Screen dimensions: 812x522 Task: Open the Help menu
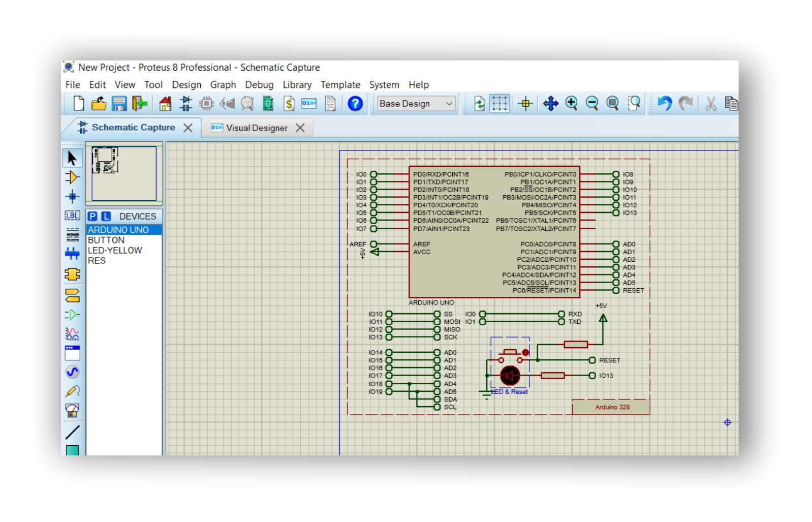[x=419, y=85]
